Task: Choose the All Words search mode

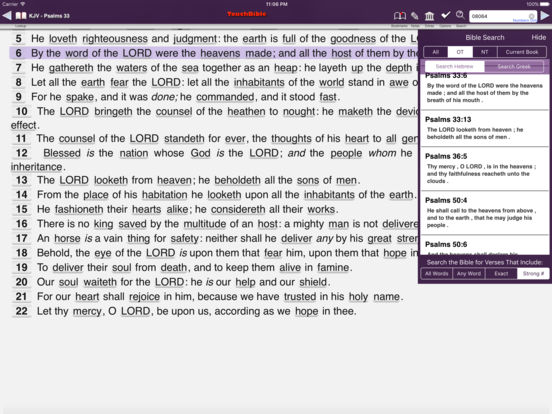Action: (437, 274)
